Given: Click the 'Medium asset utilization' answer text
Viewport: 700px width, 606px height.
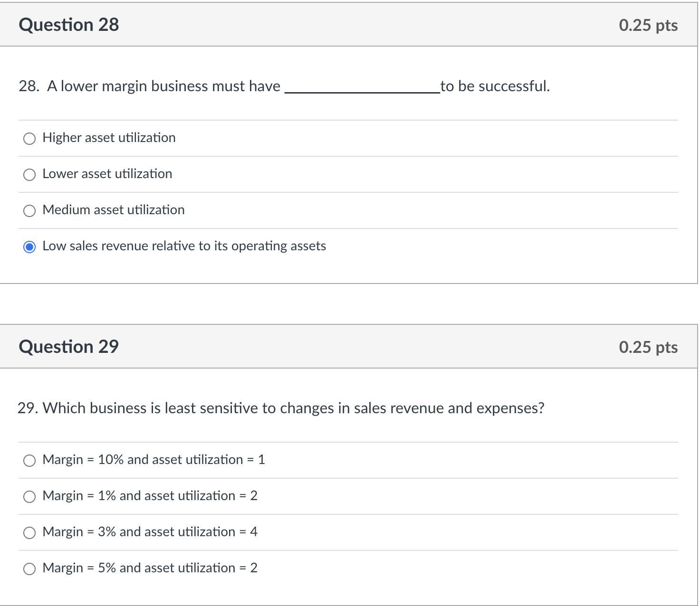Looking at the screenshot, I should tap(114, 210).
